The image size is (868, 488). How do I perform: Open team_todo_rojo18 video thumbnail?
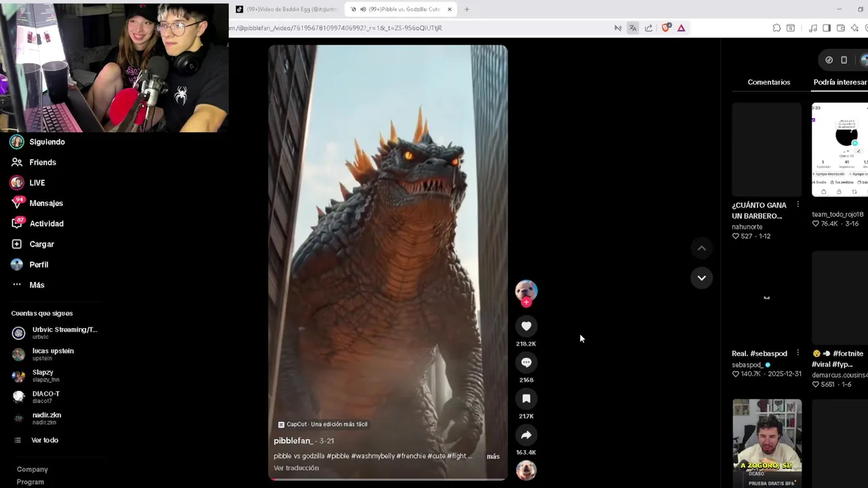click(840, 149)
